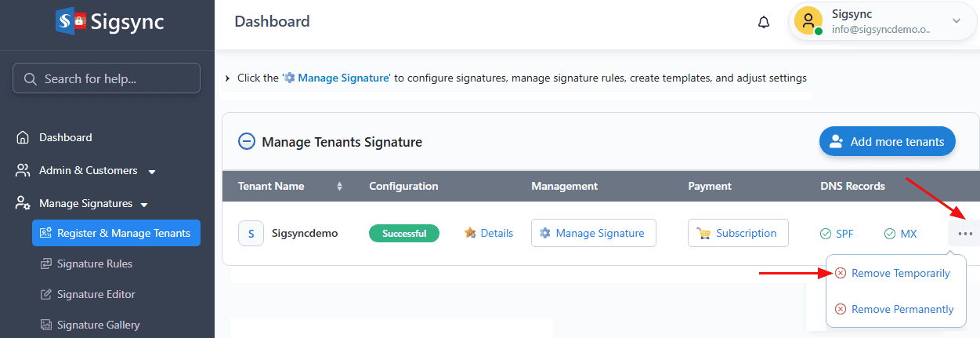Open the account dropdown chevron
This screenshot has width=980, height=338.
click(956, 21)
